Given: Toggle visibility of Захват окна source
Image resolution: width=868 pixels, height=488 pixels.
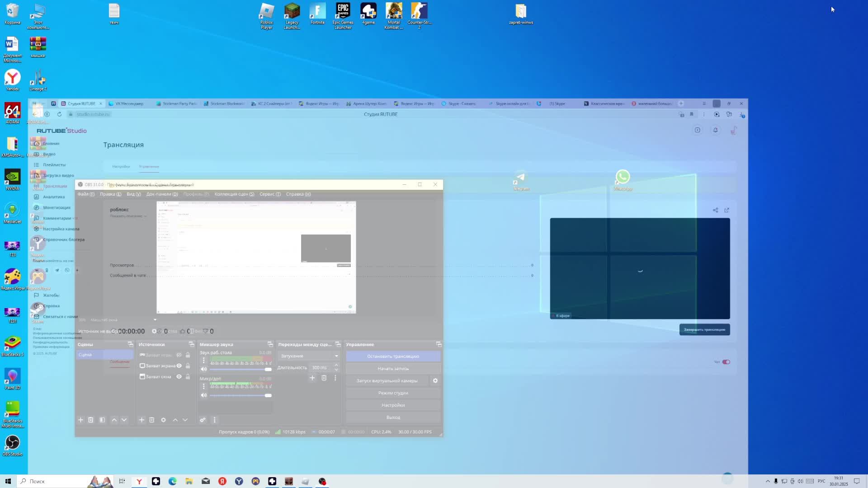Looking at the screenshot, I should 179,376.
